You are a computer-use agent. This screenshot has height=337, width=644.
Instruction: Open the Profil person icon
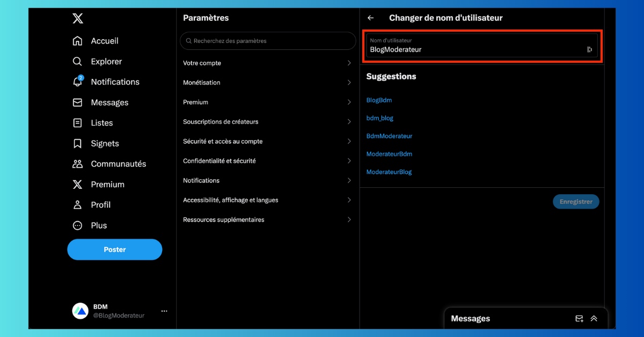coord(78,204)
